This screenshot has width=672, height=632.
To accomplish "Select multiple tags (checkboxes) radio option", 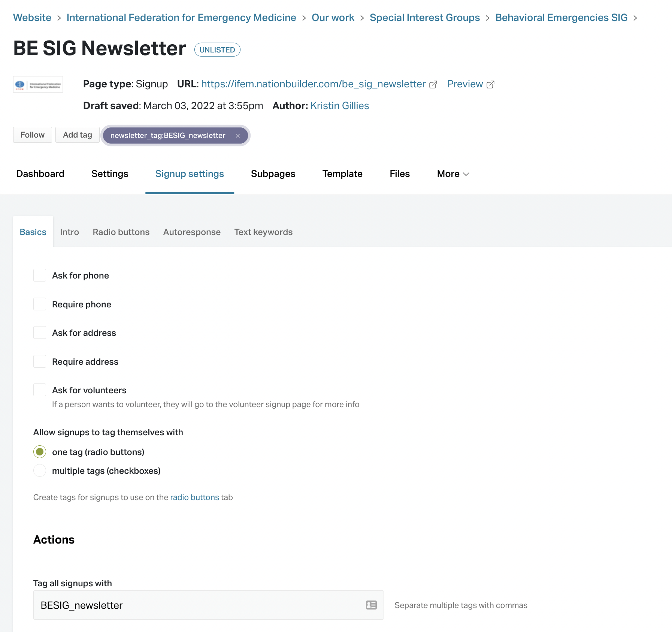I will click(x=40, y=470).
